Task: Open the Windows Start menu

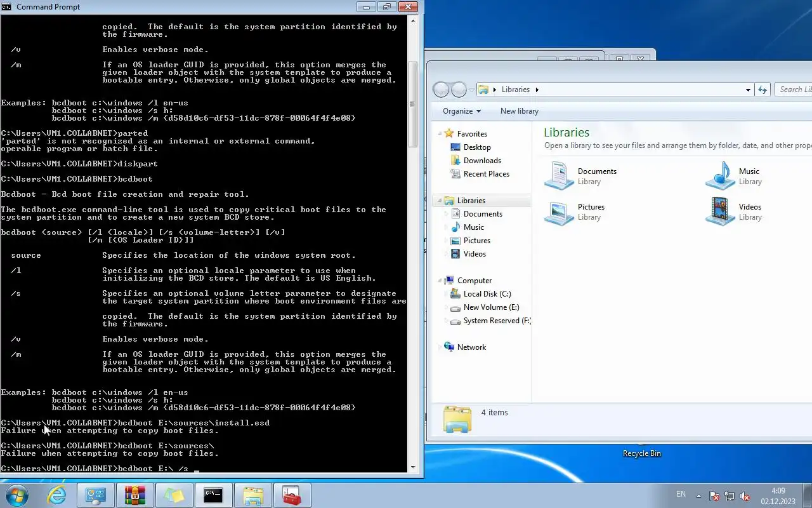Action: point(17,495)
